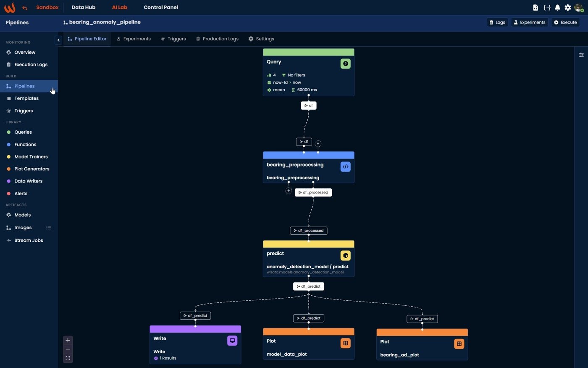Click the bearing_ad_plot grid icon
Image resolution: width=588 pixels, height=368 pixels.
459,344
